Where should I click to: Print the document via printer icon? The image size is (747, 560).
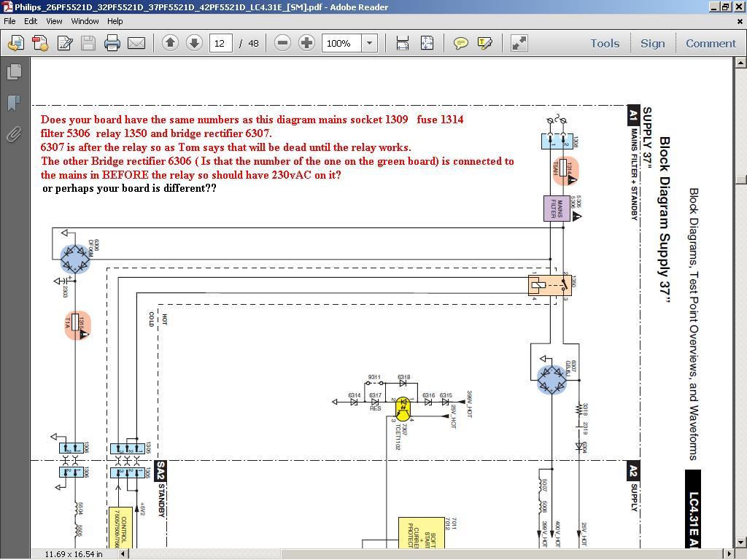(112, 43)
